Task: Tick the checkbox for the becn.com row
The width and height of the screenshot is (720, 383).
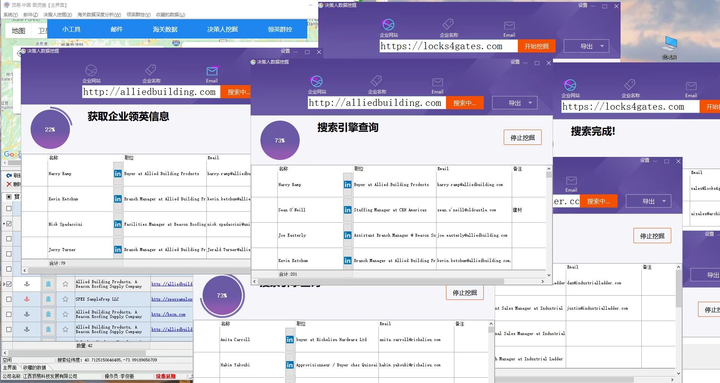Action: click(9, 314)
